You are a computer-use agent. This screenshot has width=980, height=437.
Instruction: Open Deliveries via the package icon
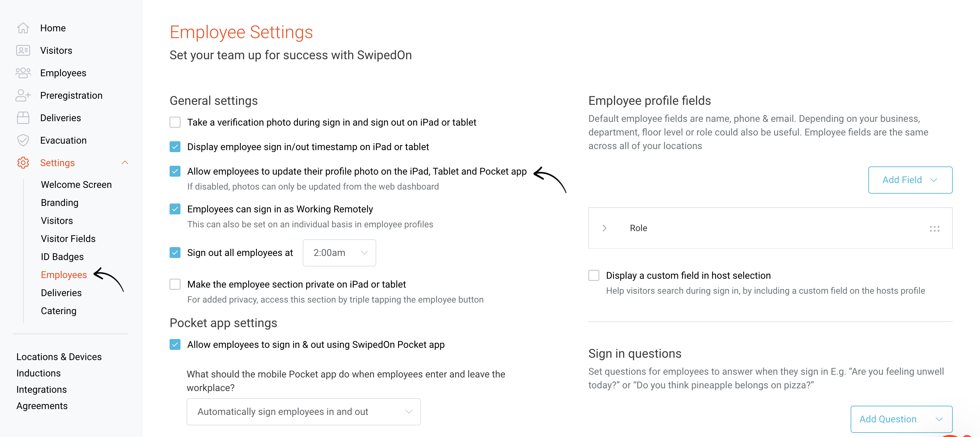pos(23,117)
